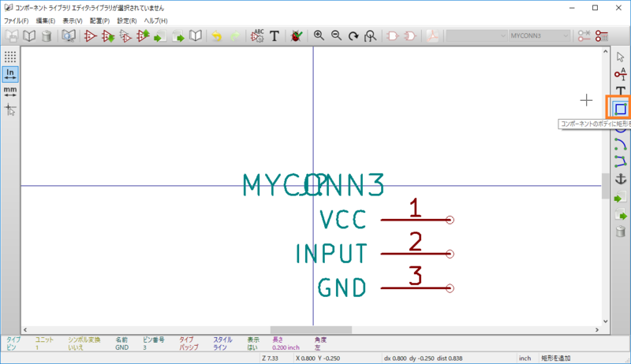Viewport: 631px width, 364px height.
Task: Select the add pin tool
Action: (x=620, y=74)
